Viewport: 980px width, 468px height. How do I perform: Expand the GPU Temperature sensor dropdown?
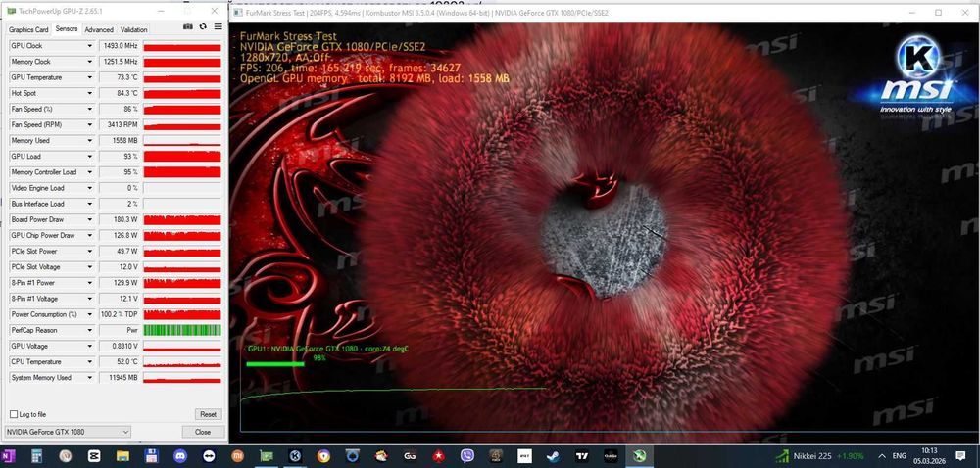tap(90, 77)
